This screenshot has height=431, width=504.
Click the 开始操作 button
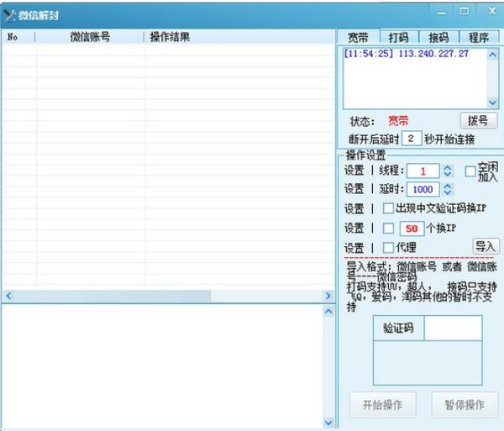coord(383,405)
